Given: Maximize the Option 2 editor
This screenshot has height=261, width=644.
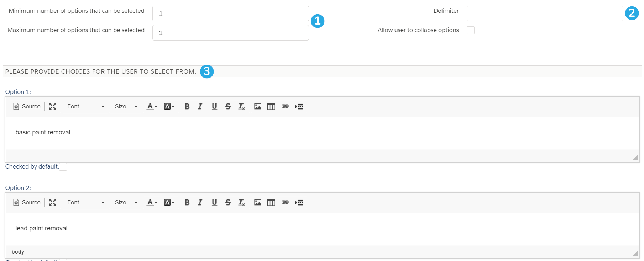Looking at the screenshot, I should click(53, 202).
